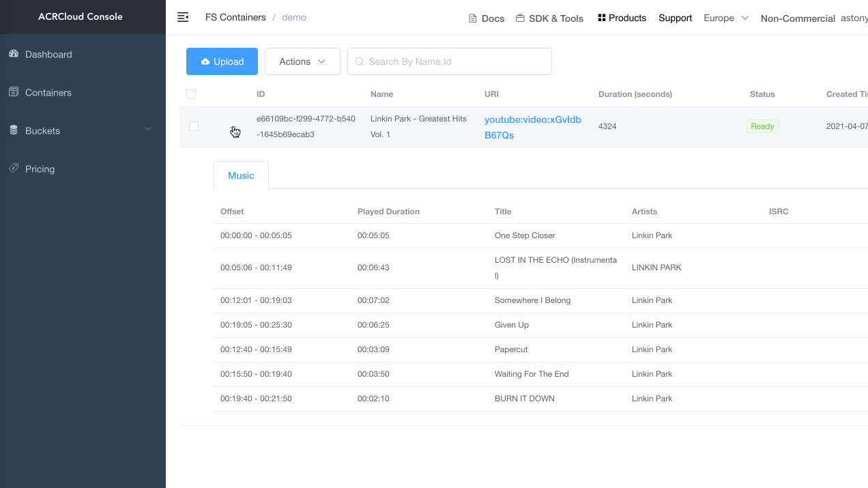Click the ACRCloud Console logo title

81,16
